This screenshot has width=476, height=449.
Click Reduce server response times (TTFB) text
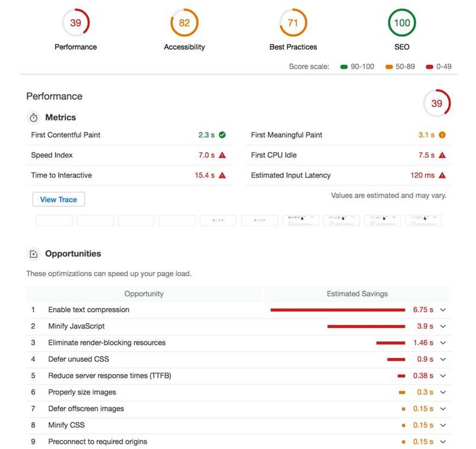[x=110, y=376]
